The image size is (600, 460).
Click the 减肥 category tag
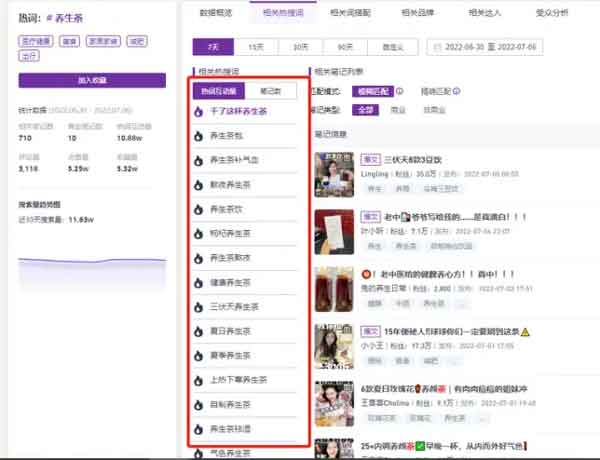pos(137,41)
